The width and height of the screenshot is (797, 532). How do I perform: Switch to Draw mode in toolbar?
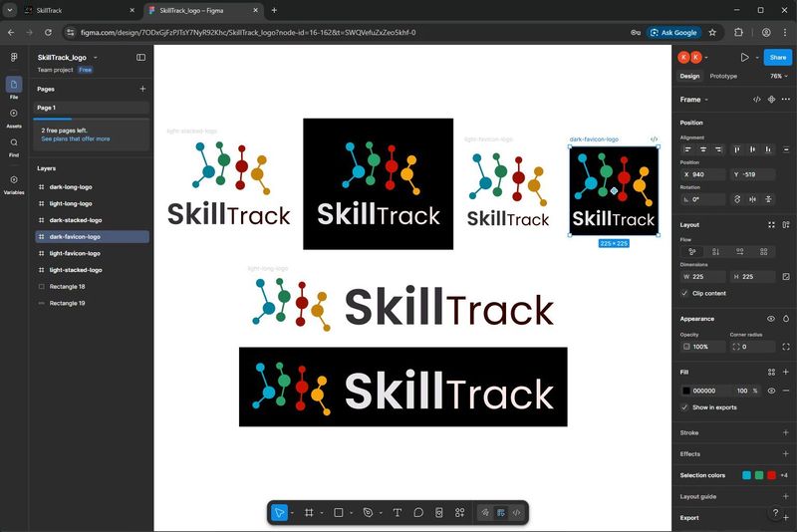pyautogui.click(x=485, y=513)
